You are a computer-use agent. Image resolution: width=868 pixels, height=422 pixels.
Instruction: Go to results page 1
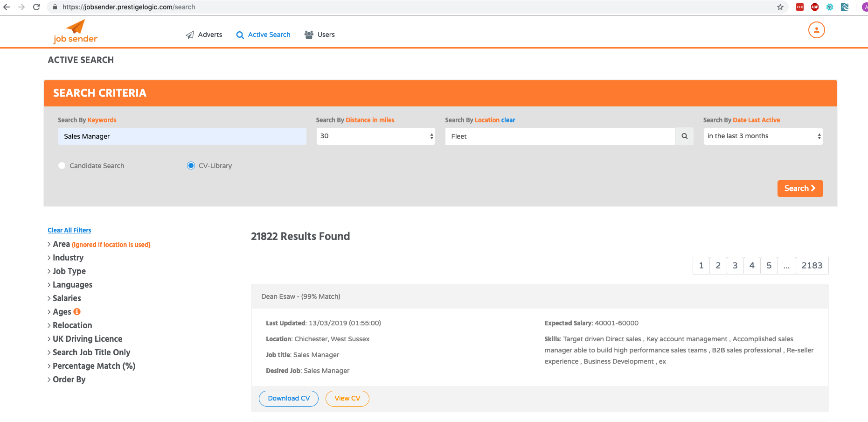pos(701,266)
